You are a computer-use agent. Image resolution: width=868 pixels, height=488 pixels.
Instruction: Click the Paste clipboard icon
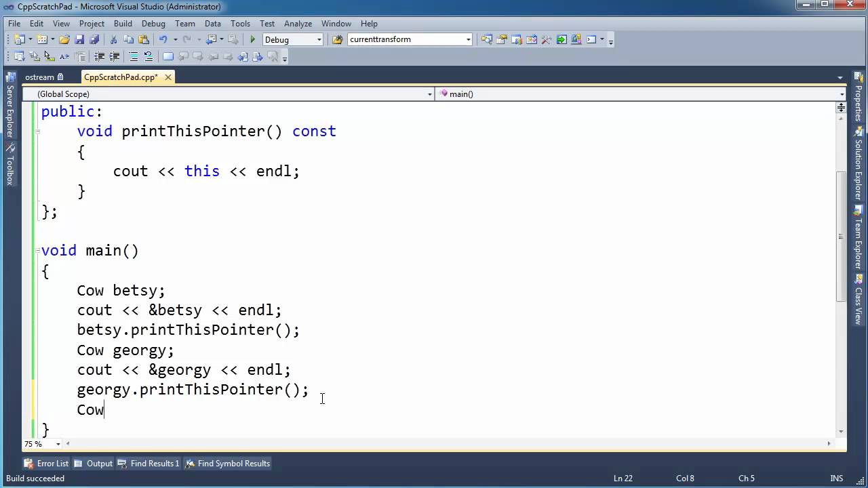tap(143, 39)
